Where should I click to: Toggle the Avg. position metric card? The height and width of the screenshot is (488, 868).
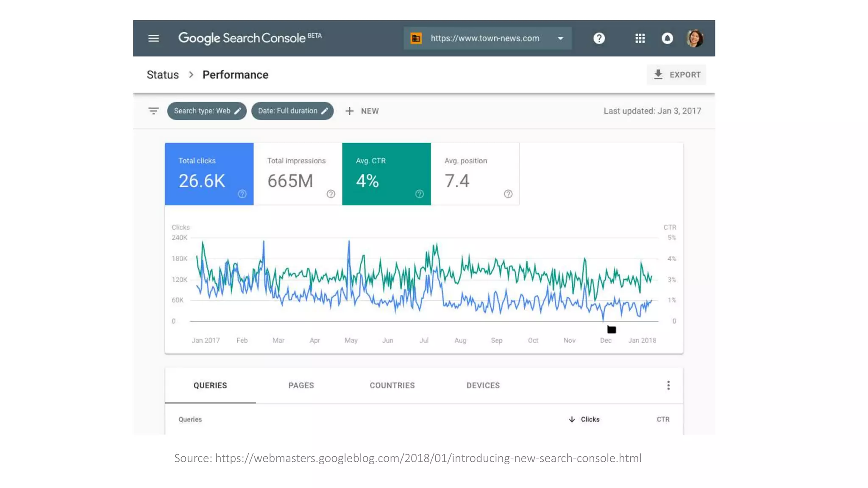coord(475,174)
